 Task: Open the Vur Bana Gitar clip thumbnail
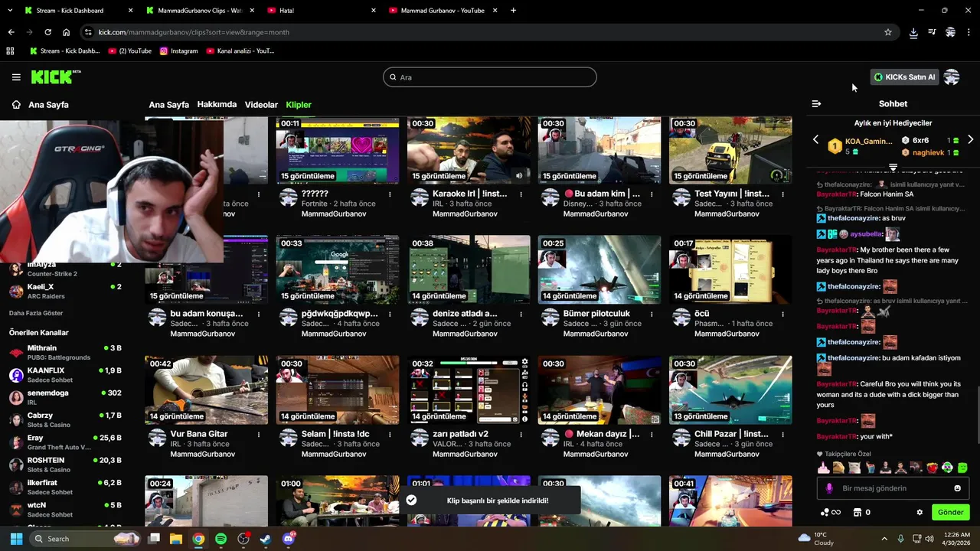(x=206, y=390)
